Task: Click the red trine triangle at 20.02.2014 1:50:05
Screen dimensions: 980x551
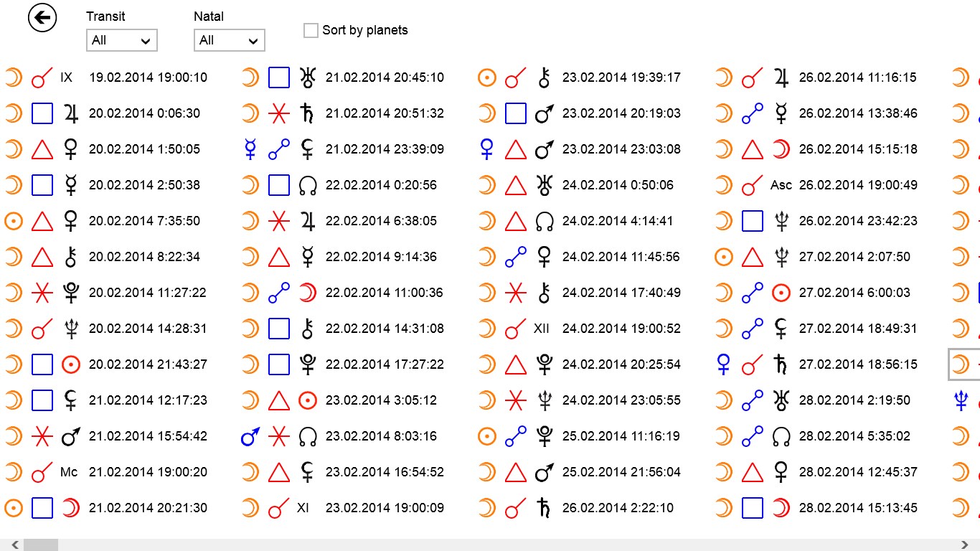Action: (x=42, y=149)
